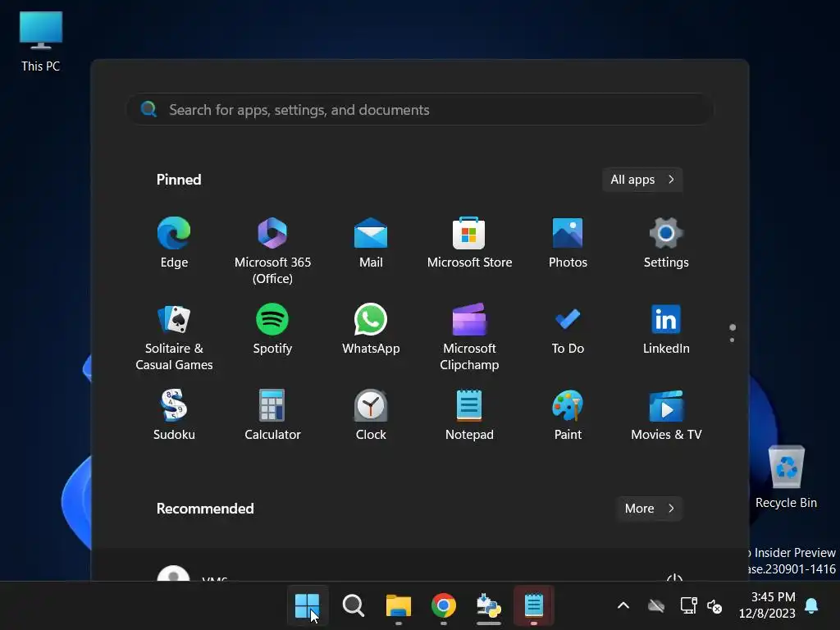The width and height of the screenshot is (840, 630).
Task: Open File Explorer from the taskbar
Action: point(398,605)
